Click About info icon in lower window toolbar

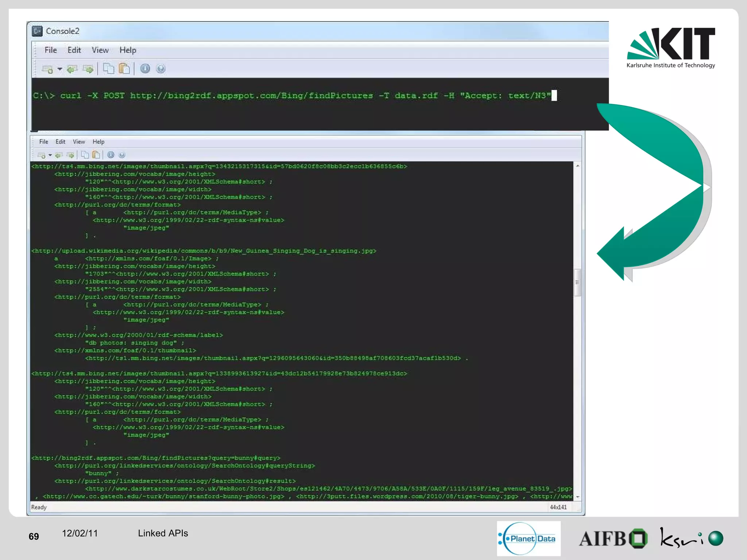tap(111, 155)
